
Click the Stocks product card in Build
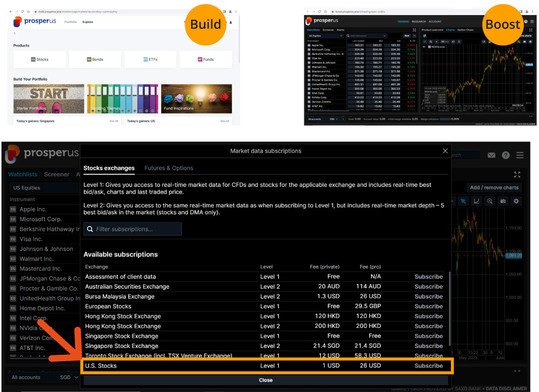[40, 59]
